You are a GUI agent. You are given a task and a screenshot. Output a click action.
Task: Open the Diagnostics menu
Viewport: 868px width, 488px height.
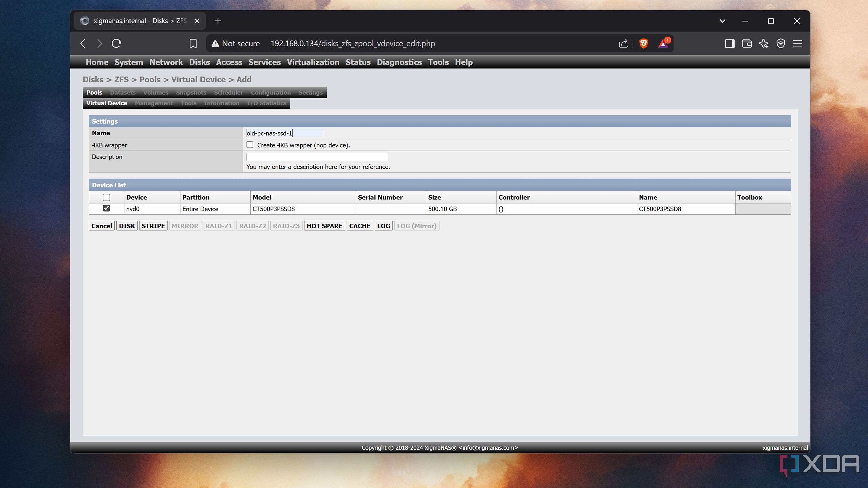click(399, 62)
